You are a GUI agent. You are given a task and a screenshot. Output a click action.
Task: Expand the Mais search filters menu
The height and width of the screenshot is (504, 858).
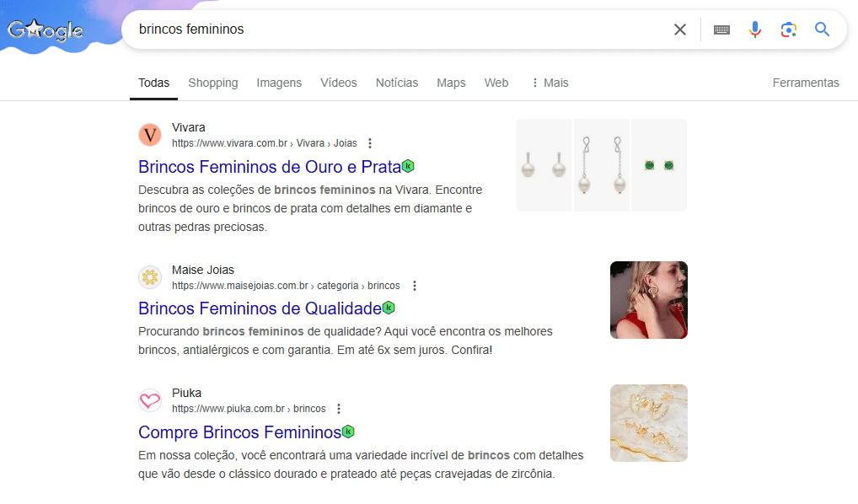tap(549, 83)
